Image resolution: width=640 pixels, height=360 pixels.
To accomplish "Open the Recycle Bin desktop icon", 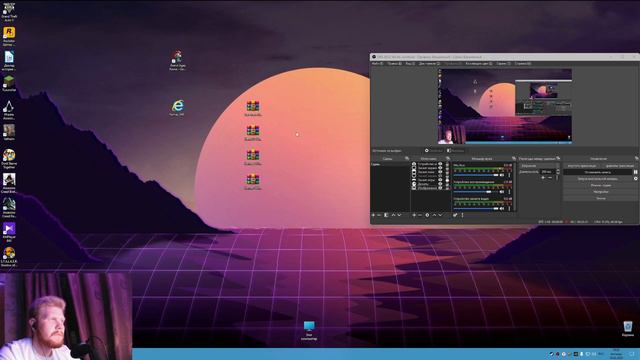I will [628, 328].
